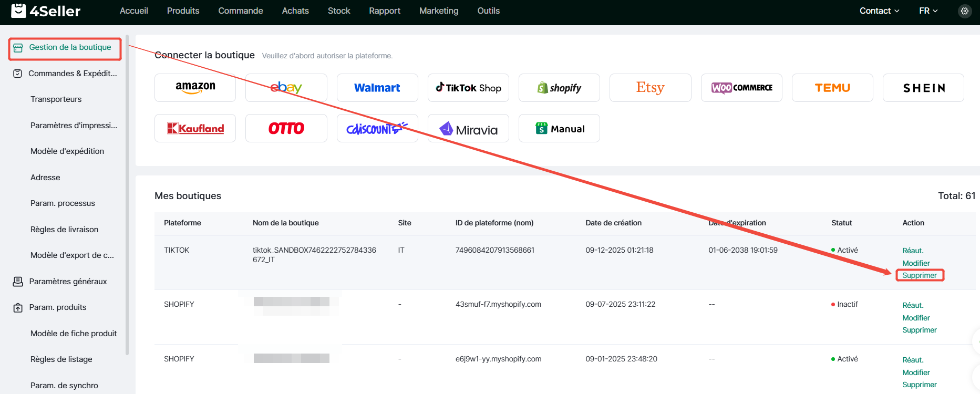The height and width of the screenshot is (394, 980).
Task: Connect a SHEIN store
Action: point(923,88)
